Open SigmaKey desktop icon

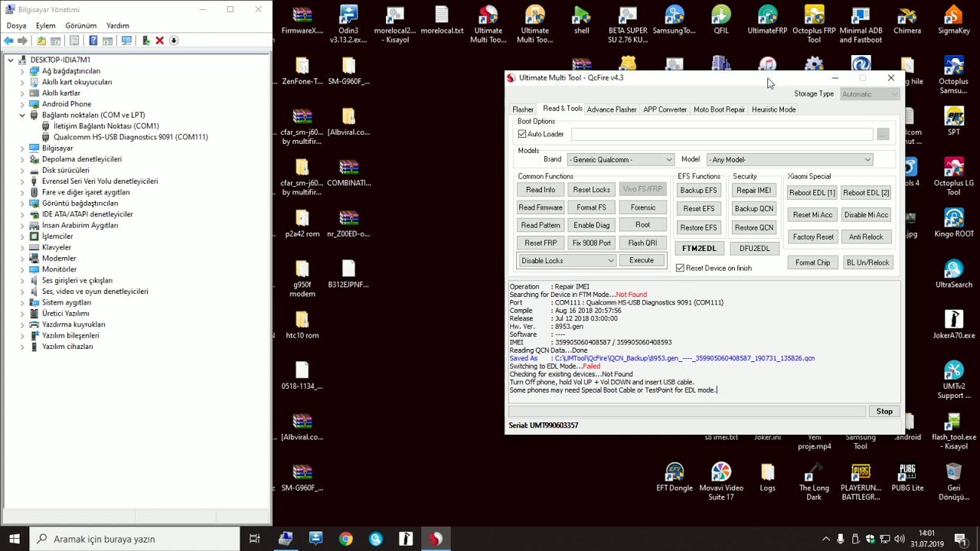953,20
